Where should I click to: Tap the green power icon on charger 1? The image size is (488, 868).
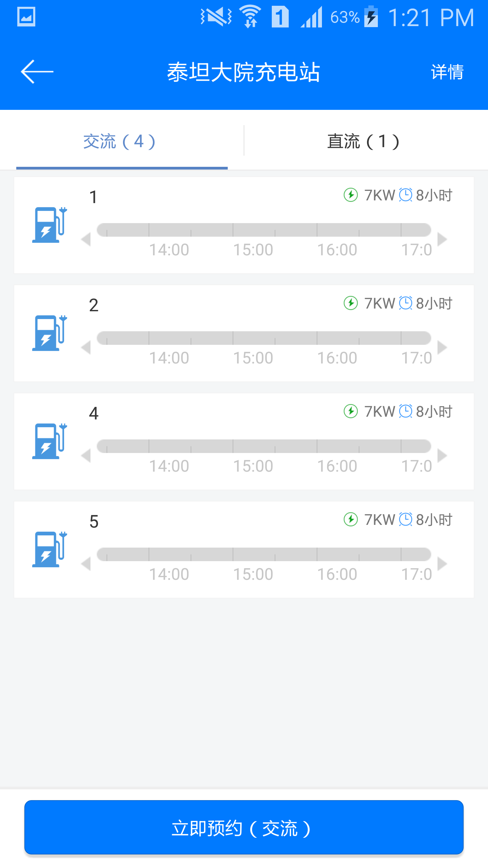point(351,195)
